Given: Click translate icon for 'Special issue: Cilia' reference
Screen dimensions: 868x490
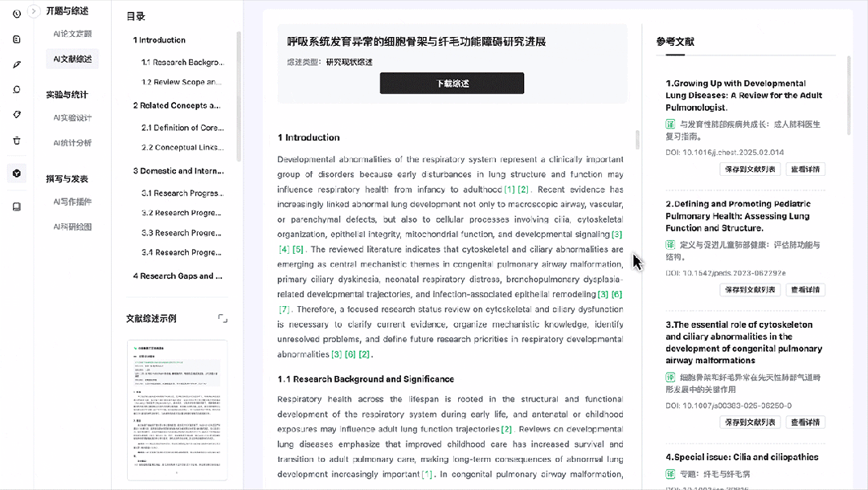Looking at the screenshot, I should (x=670, y=474).
